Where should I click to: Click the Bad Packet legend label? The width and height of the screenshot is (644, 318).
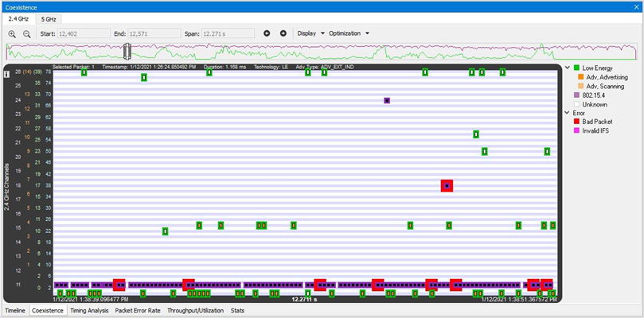point(597,122)
